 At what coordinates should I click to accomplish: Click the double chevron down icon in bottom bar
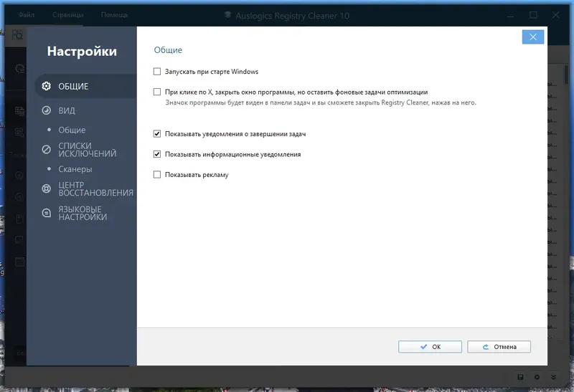click(553, 377)
